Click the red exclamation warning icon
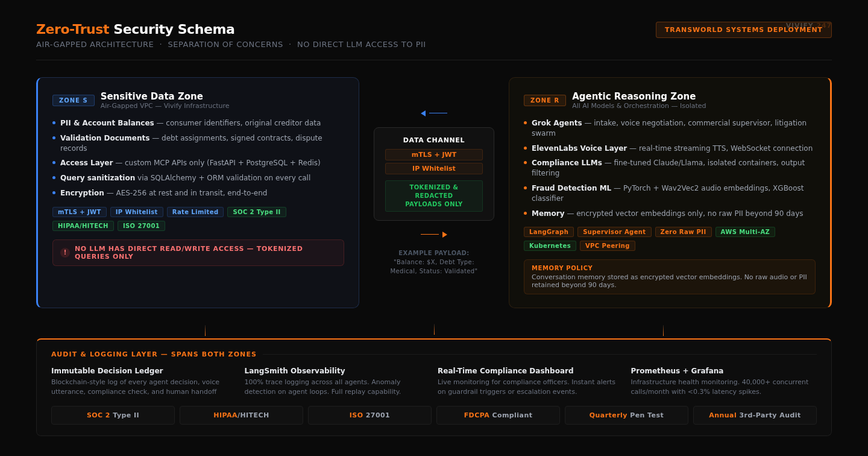This screenshot has height=456, width=868. pos(65,253)
